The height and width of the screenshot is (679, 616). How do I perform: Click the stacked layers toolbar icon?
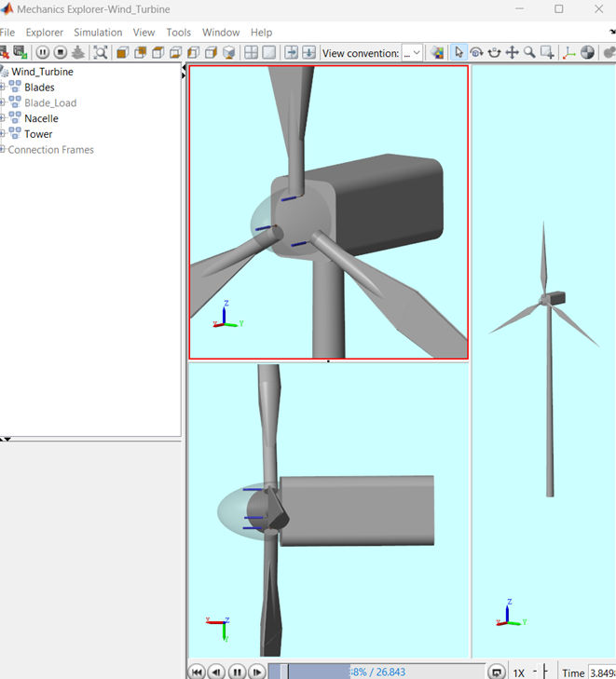point(78,53)
